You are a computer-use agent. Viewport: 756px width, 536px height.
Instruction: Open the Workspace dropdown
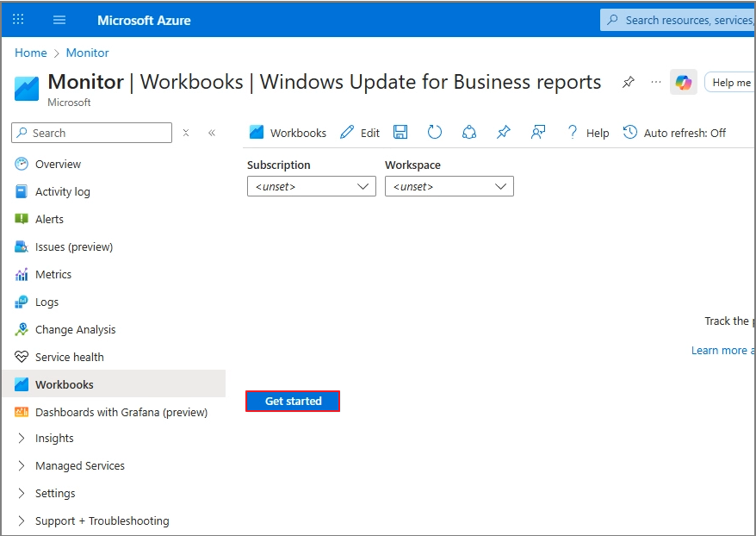tap(449, 186)
